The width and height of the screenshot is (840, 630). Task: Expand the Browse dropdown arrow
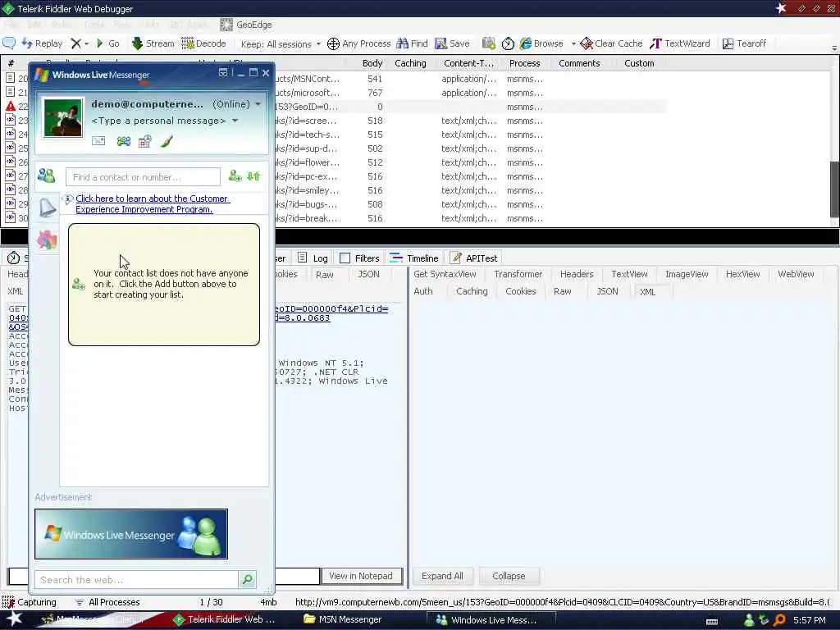[x=573, y=44]
